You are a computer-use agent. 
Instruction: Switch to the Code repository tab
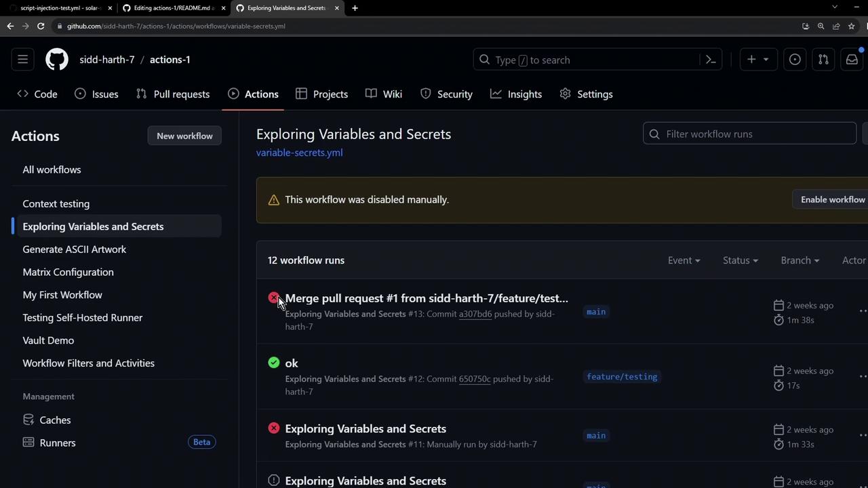tap(37, 94)
